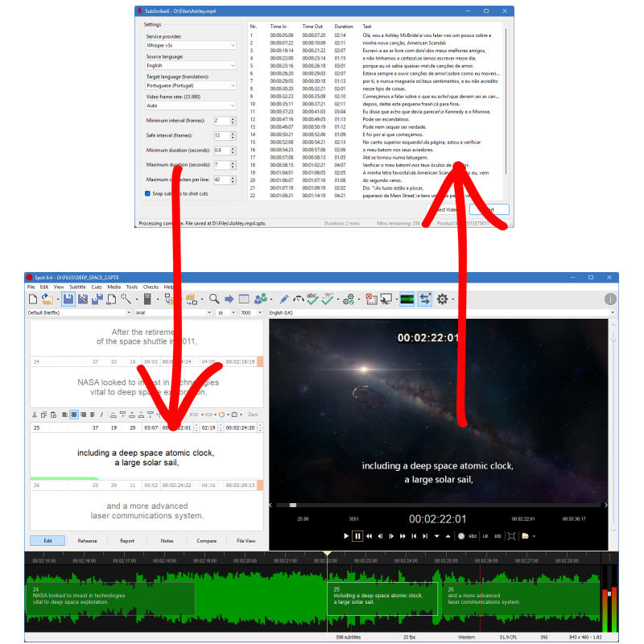
Task: Toggle center alignment for subtitle text
Action: (x=73, y=415)
